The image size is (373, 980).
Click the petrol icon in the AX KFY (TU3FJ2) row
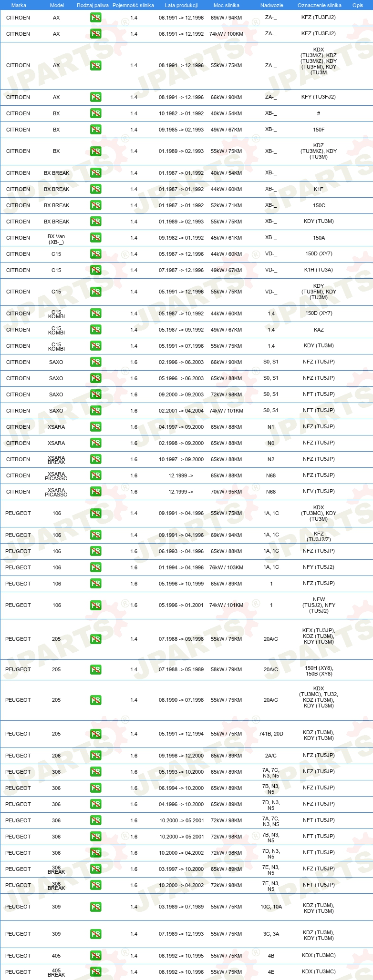95,97
